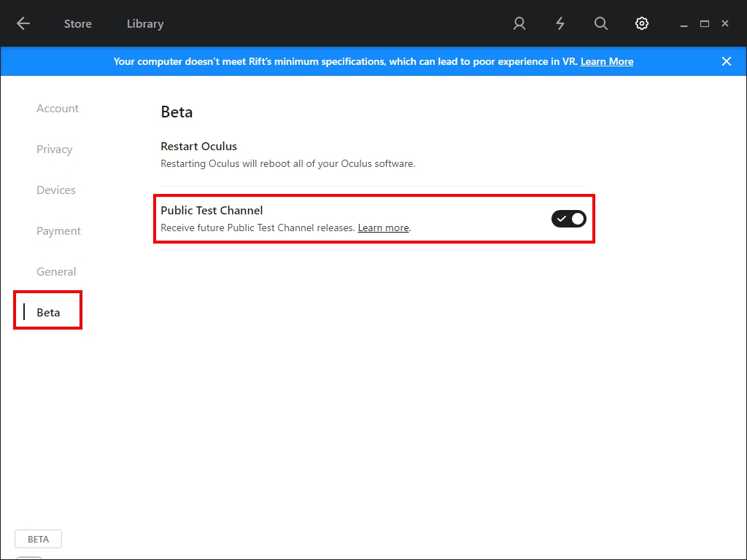Click the minimum specifications warning text
The width and height of the screenshot is (747, 560).
(x=345, y=61)
